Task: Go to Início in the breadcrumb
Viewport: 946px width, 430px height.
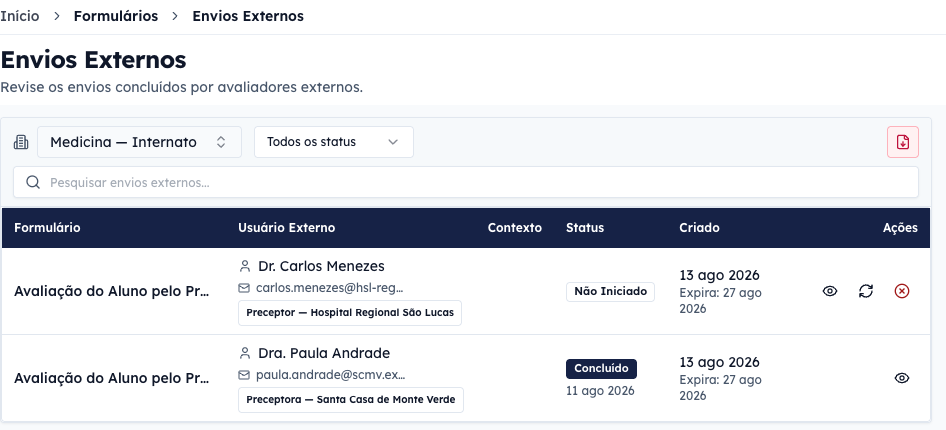Action: (x=20, y=16)
